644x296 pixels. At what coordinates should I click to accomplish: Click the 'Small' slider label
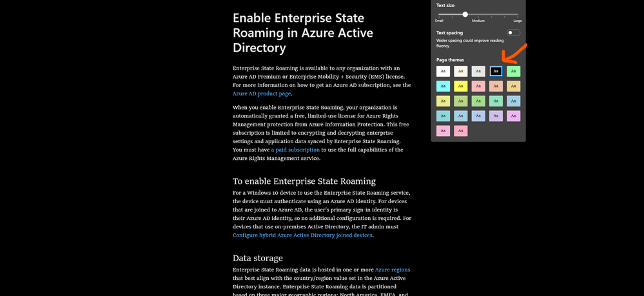pyautogui.click(x=439, y=21)
